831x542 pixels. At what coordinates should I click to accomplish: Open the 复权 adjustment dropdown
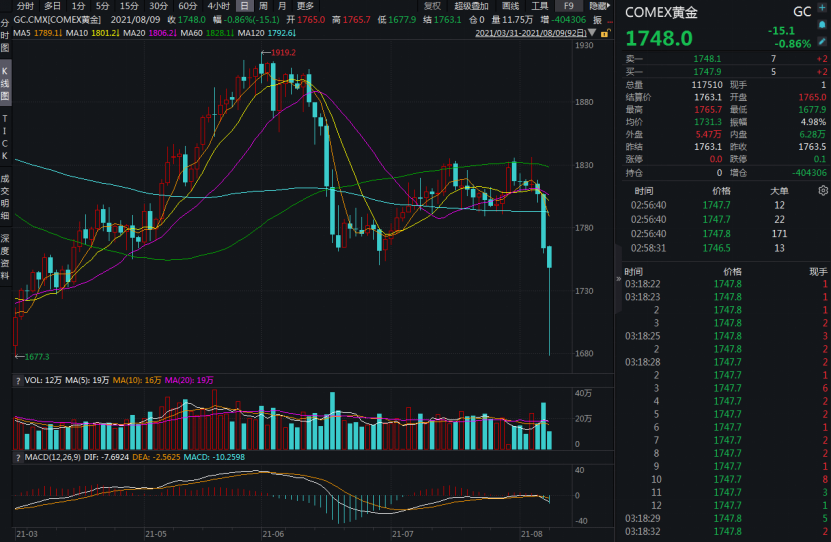point(432,6)
